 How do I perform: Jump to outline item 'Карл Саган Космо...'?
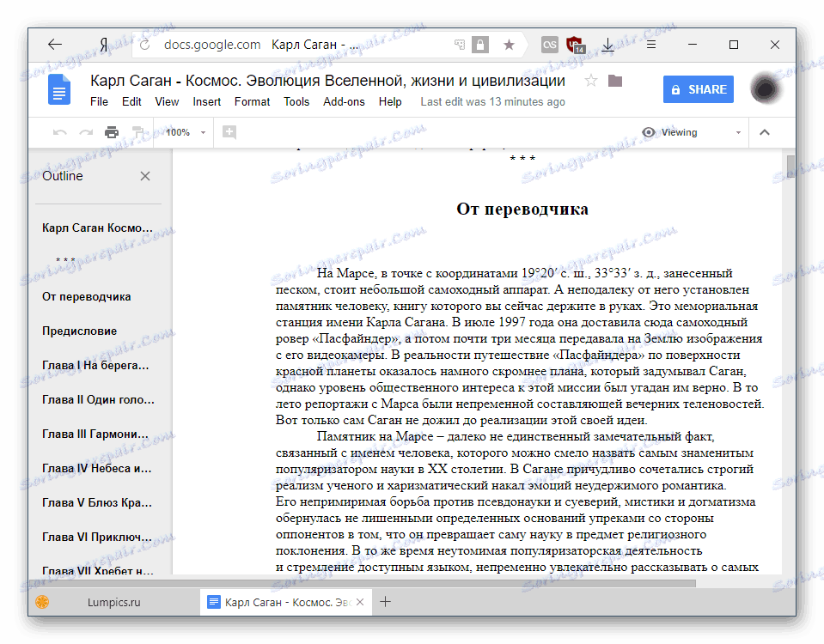point(97,228)
